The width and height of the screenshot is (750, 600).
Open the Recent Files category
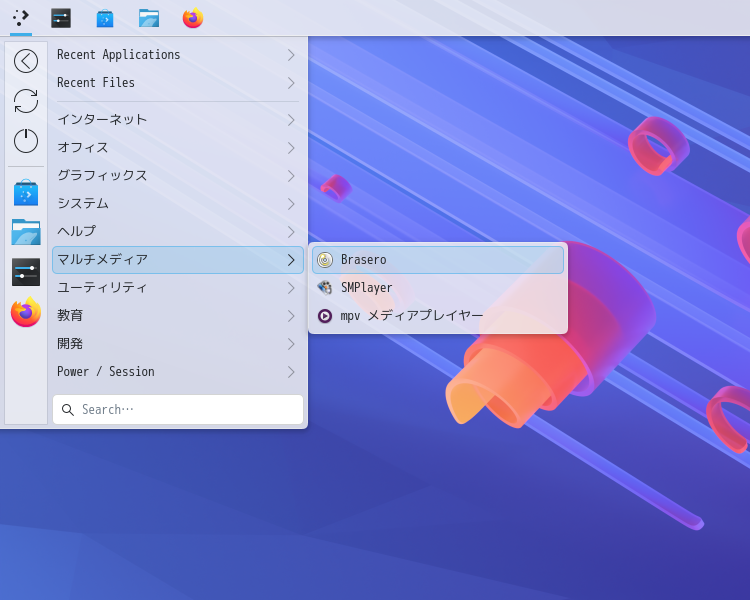(x=178, y=83)
